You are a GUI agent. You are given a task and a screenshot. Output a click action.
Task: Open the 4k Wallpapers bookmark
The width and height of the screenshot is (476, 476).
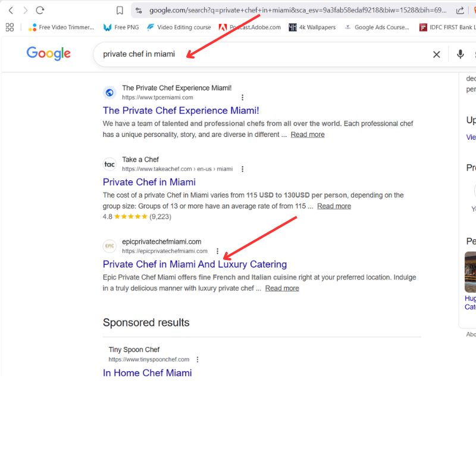tap(312, 27)
